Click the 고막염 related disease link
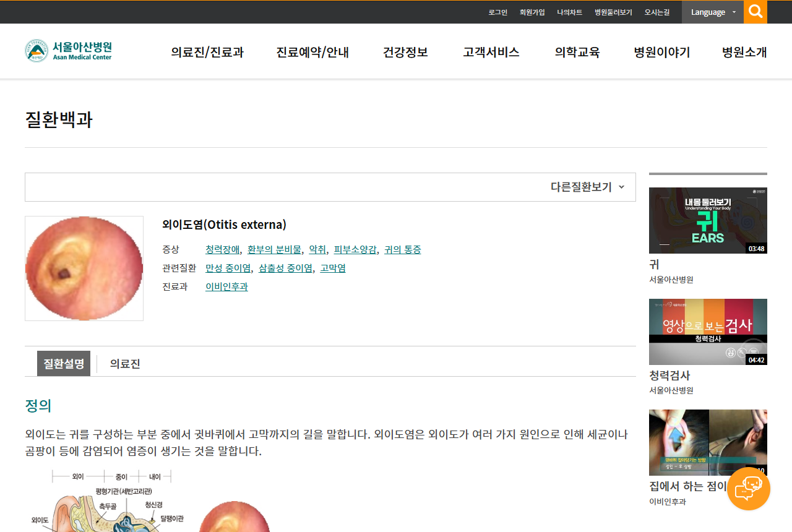Viewport: 792px width, 532px height. click(x=333, y=268)
